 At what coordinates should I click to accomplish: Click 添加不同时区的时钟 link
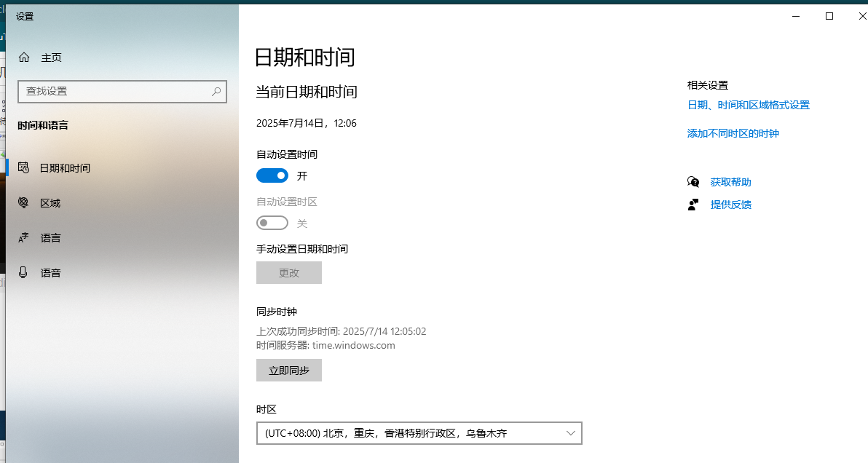coord(733,132)
